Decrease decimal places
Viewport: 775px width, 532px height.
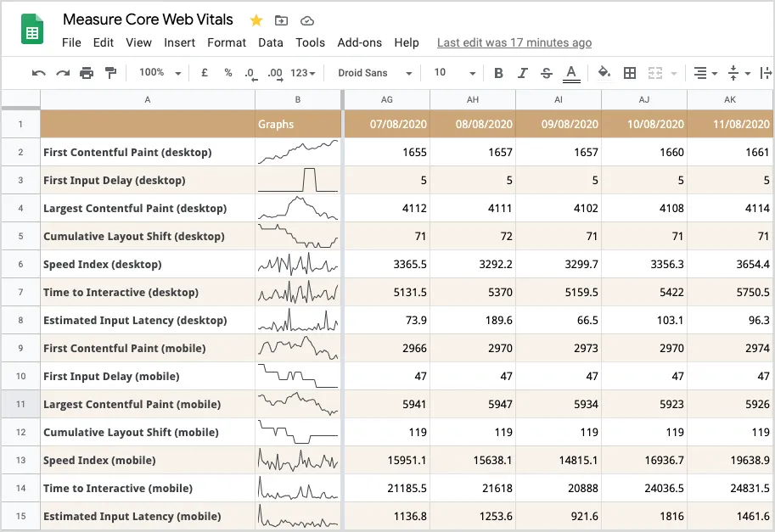250,73
